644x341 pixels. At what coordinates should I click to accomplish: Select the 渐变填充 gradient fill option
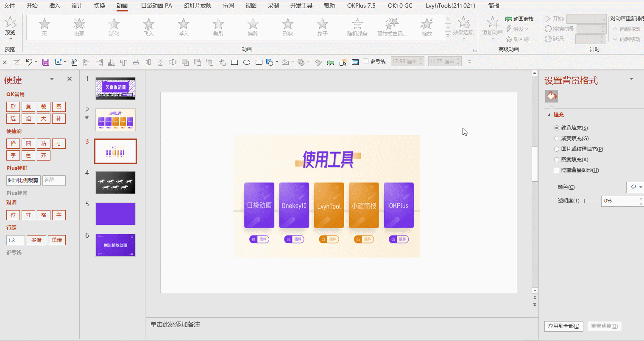[557, 139]
